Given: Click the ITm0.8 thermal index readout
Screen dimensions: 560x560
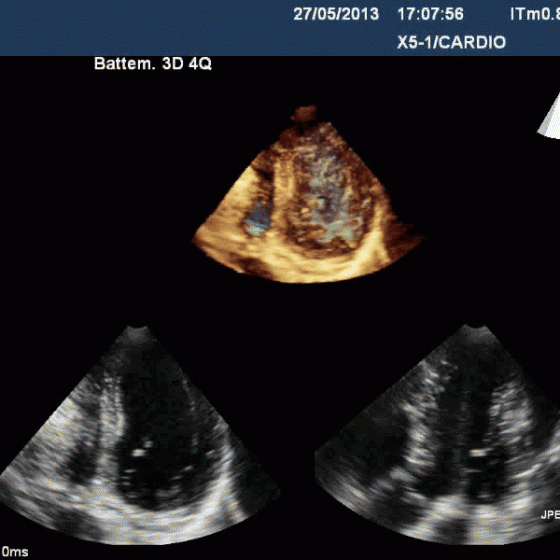Looking at the screenshot, I should point(535,14).
